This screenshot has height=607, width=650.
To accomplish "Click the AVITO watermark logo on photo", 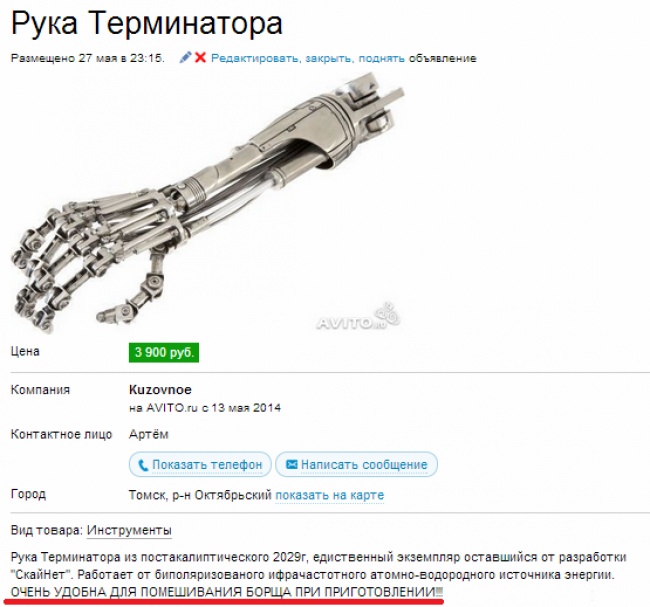I will click(358, 318).
